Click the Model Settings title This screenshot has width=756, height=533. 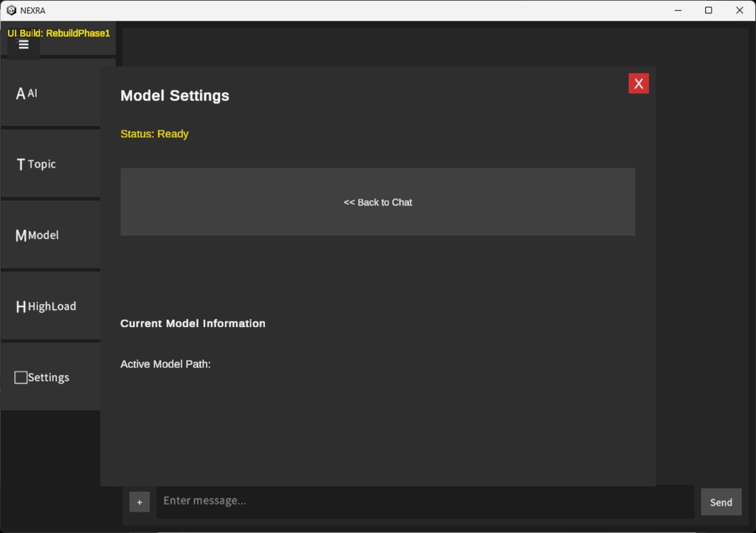click(174, 95)
